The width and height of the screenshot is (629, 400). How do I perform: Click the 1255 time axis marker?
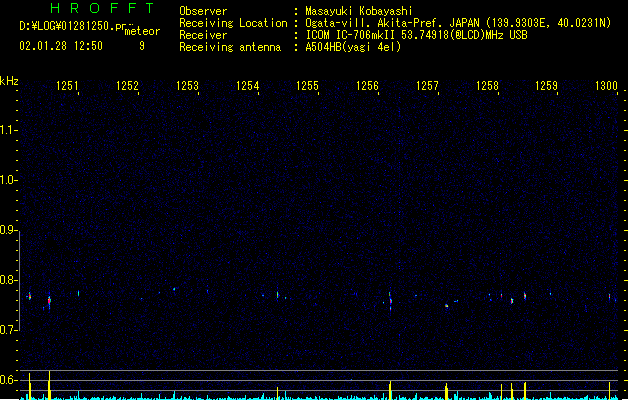pyautogui.click(x=307, y=86)
